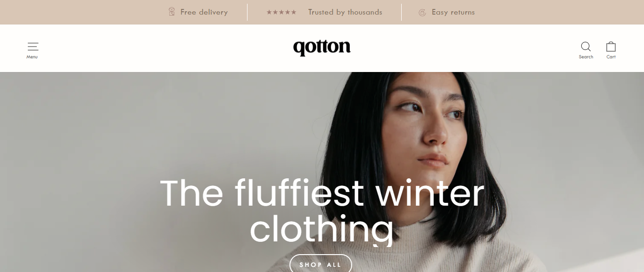The height and width of the screenshot is (272, 644).
Task: Click the Easy returns circular arrow icon
Action: pos(422,12)
